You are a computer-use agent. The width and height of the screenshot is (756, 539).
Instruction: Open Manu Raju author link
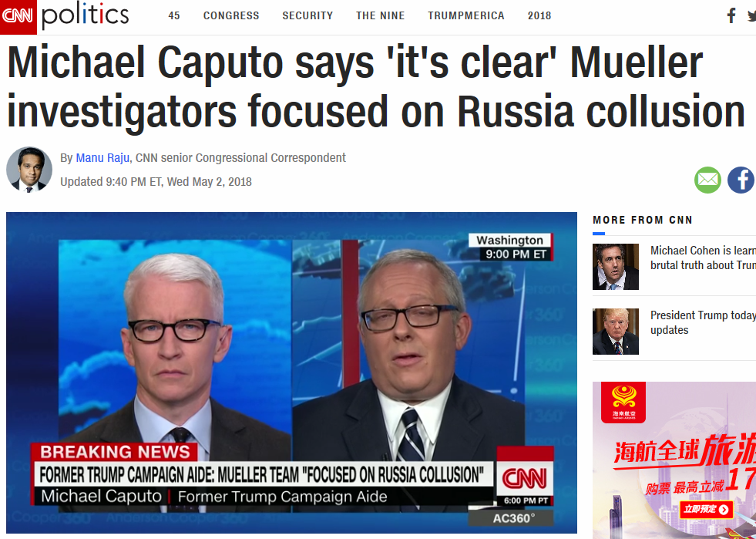pos(102,158)
